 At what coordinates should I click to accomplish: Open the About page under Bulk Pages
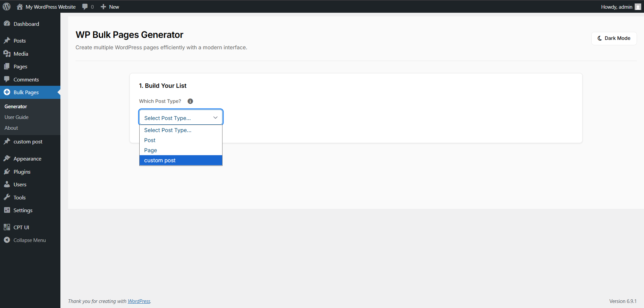11,128
